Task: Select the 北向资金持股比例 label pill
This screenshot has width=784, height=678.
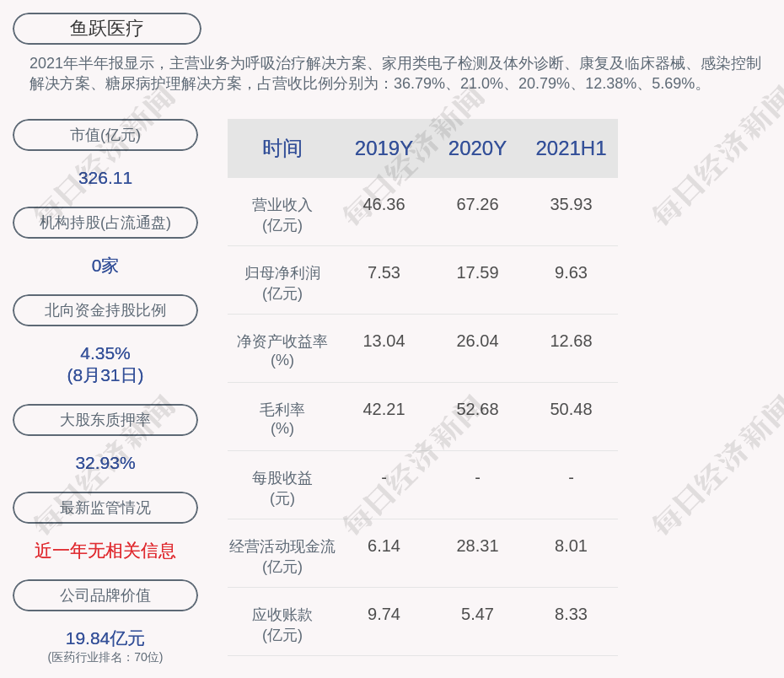Action: click(x=105, y=310)
